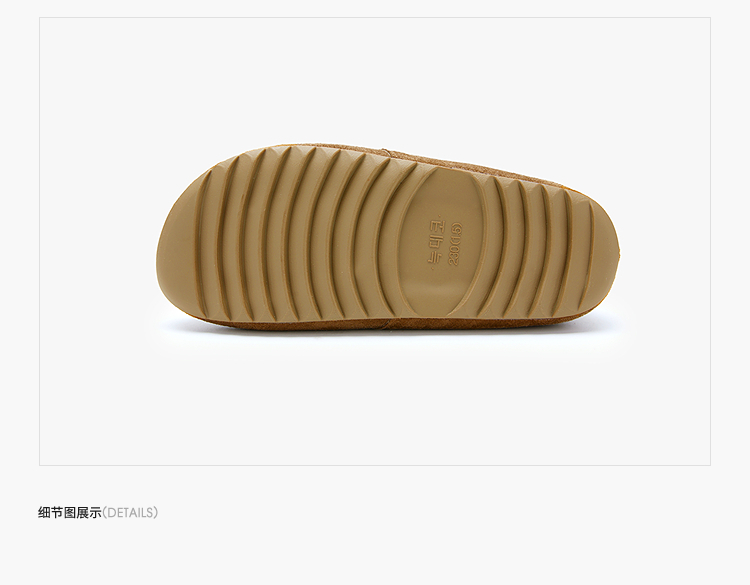Click the first character 细 of the heading
This screenshot has width=750, height=585.
tap(44, 513)
